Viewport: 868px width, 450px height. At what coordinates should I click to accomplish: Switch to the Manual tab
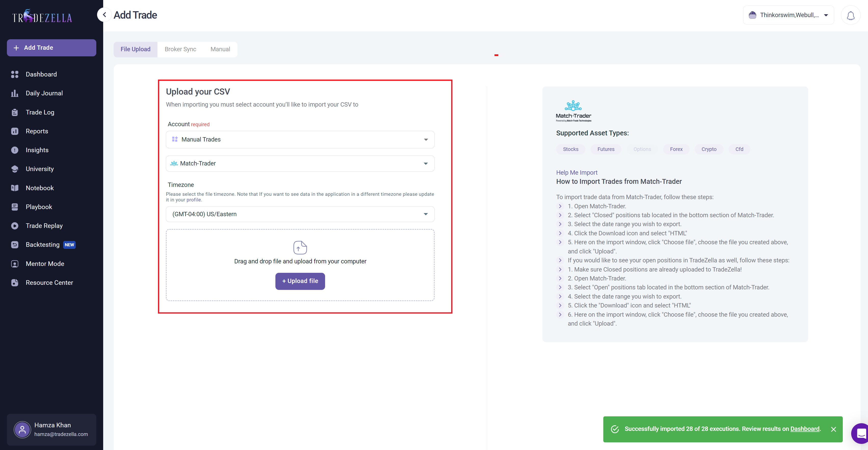click(220, 49)
